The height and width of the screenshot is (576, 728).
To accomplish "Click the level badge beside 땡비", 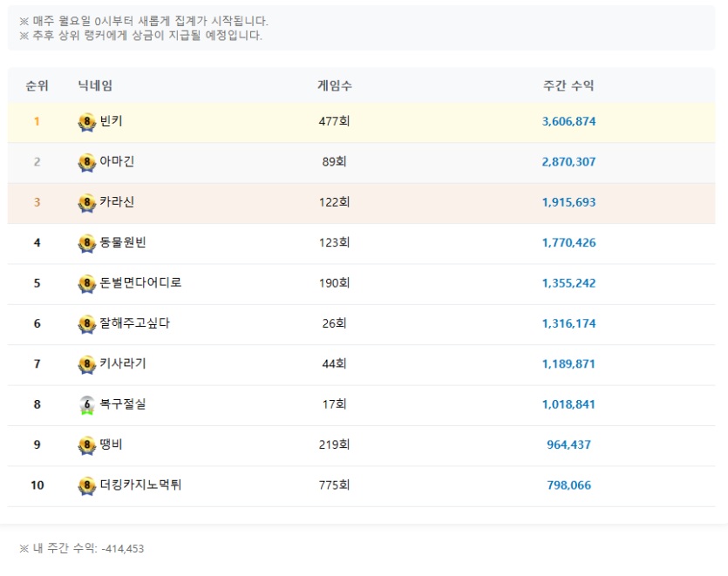I will pos(87,445).
